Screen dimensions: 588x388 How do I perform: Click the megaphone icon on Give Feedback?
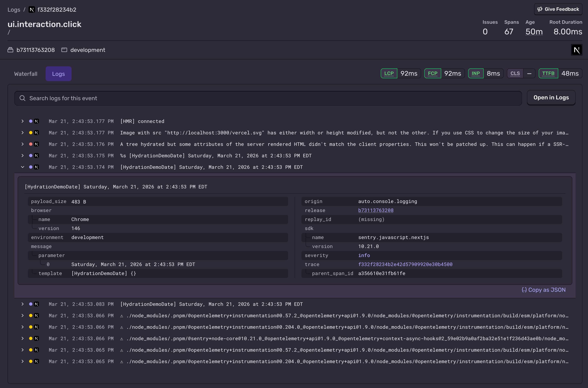tap(540, 9)
